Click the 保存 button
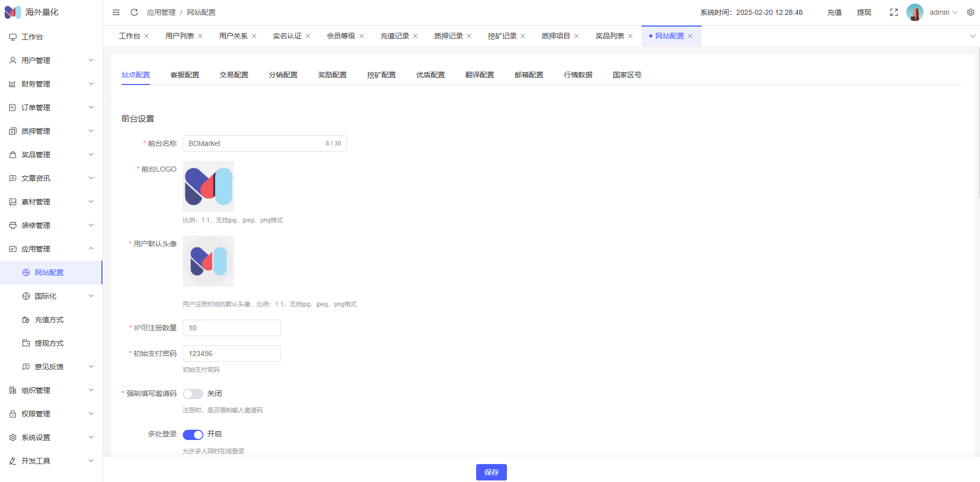Viewport: 980px width, 482px height. coord(491,472)
